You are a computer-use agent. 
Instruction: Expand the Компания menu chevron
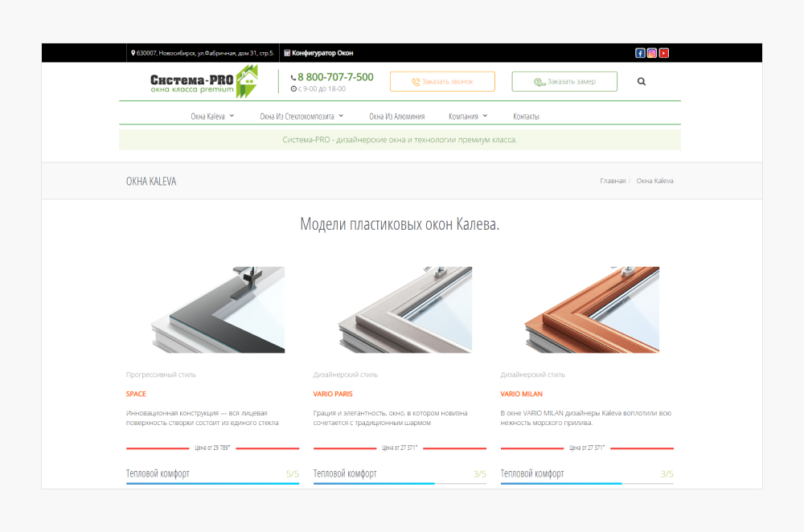tap(485, 116)
